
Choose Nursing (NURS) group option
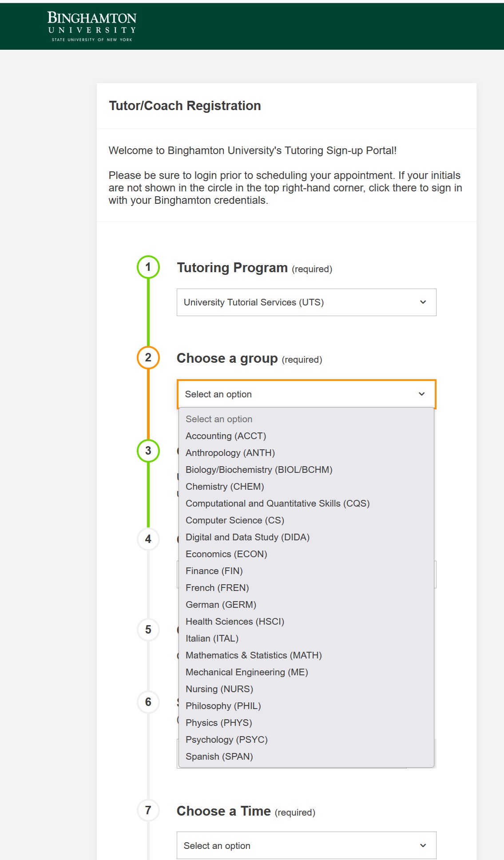pos(219,689)
